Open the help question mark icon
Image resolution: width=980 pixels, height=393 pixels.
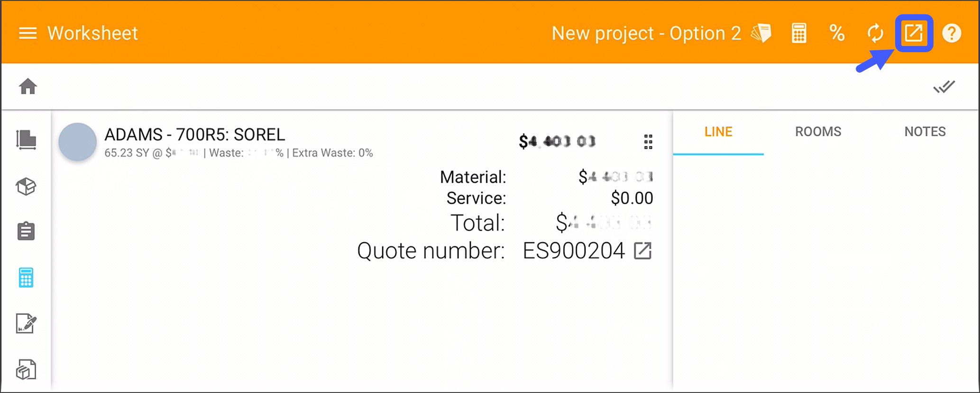coord(952,33)
